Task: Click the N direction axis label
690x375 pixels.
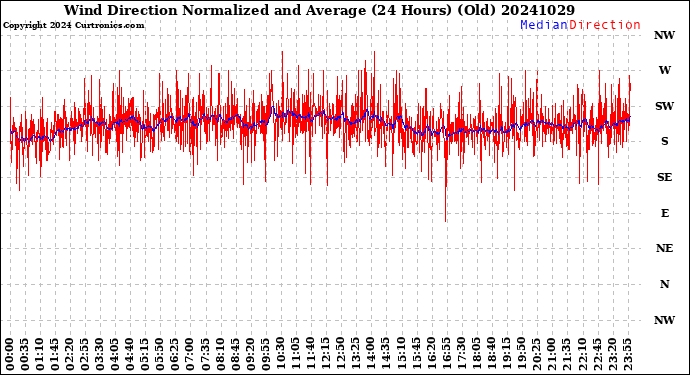Action: [x=664, y=284]
